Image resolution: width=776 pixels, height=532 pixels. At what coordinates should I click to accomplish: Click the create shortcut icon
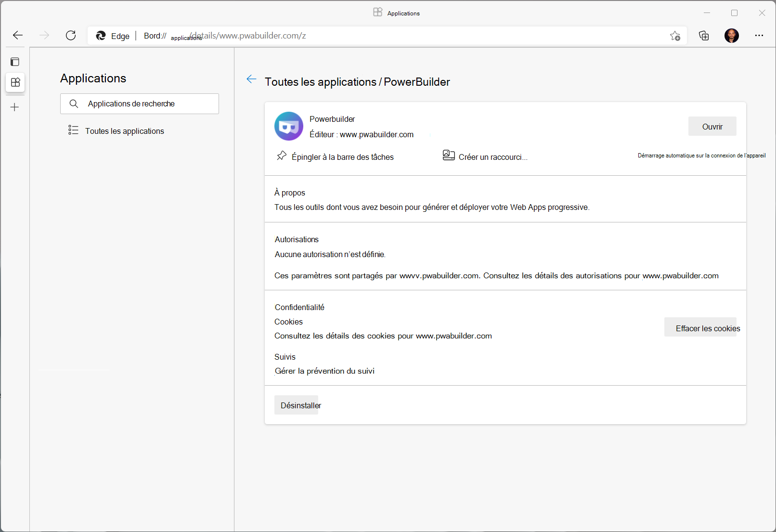coord(449,155)
